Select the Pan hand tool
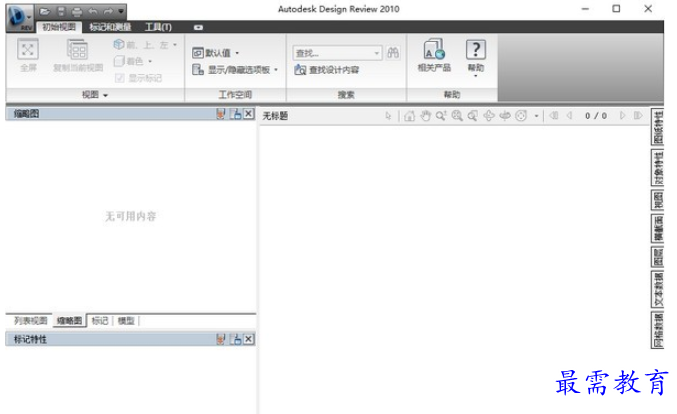Viewport: 677px width, 414px height. (x=425, y=116)
